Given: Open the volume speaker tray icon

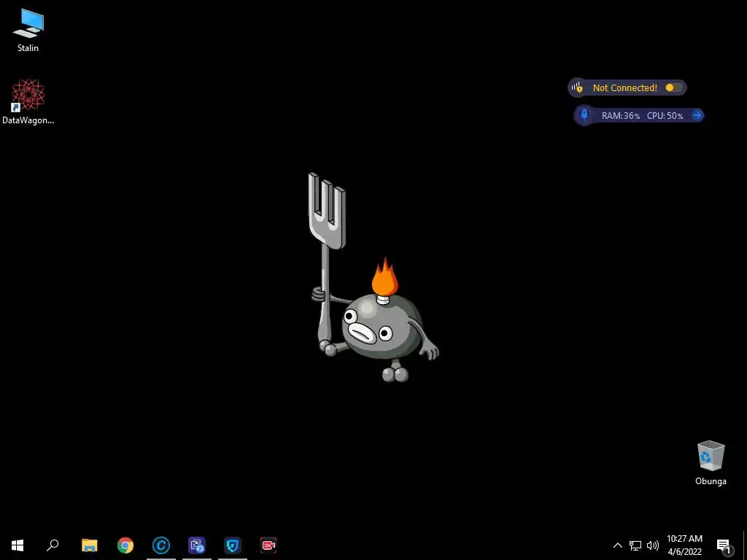Looking at the screenshot, I should pos(653,545).
